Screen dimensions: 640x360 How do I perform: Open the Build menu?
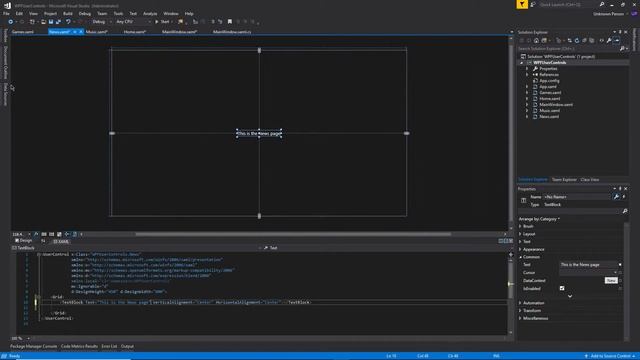(68, 13)
